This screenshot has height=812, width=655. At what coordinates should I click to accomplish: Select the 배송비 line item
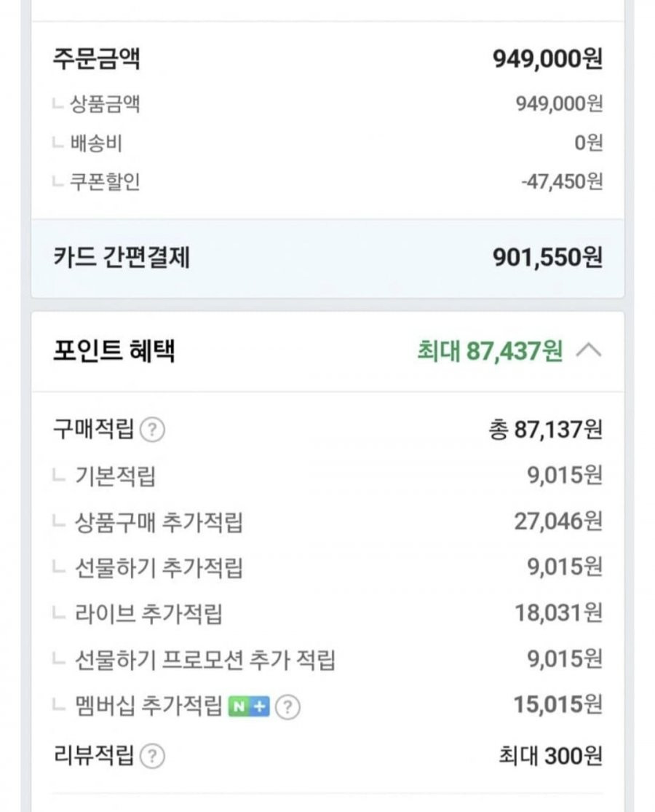pos(327,143)
